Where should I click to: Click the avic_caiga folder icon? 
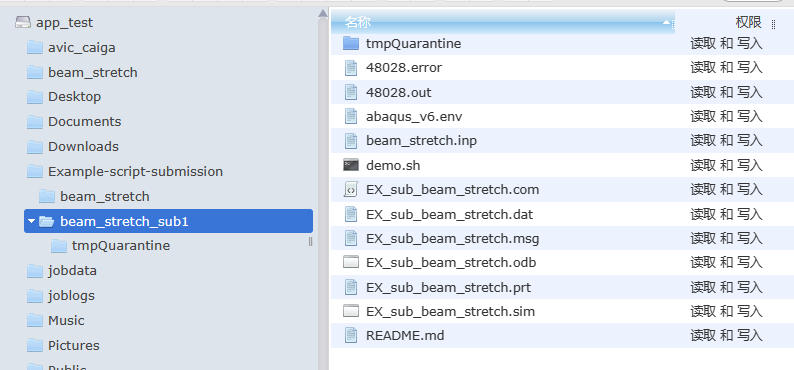tap(35, 48)
